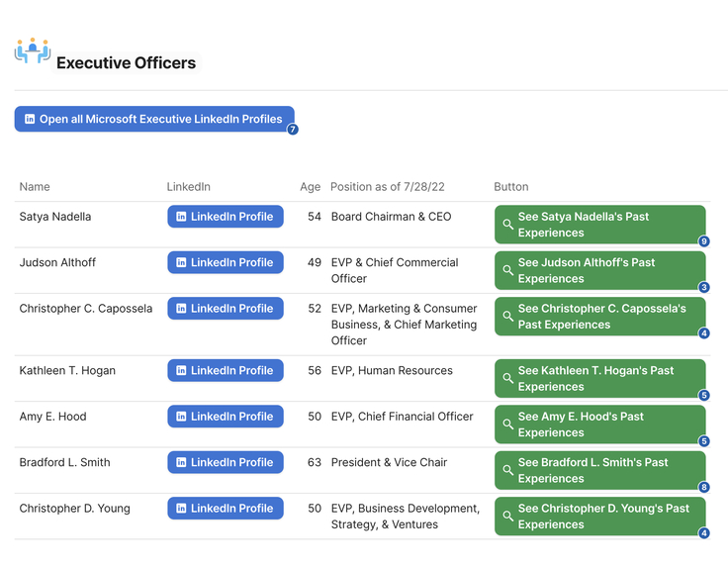Open Satya Nadella's LinkedIn Profile
The height and width of the screenshot is (567, 728).
[226, 217]
